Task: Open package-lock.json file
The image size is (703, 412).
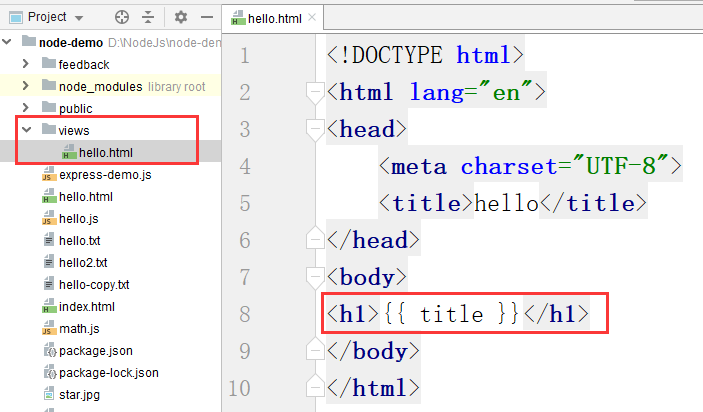Action: [x=108, y=373]
